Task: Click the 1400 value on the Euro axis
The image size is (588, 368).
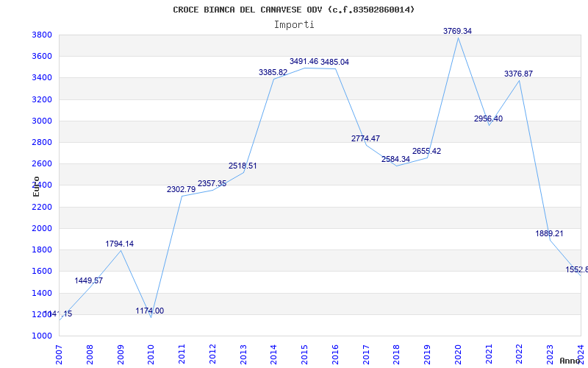Action: [x=41, y=293]
